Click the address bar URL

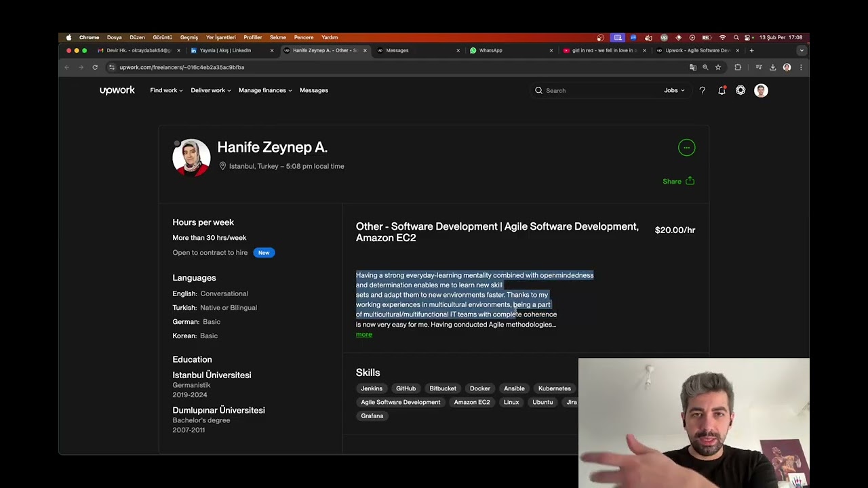pos(182,67)
